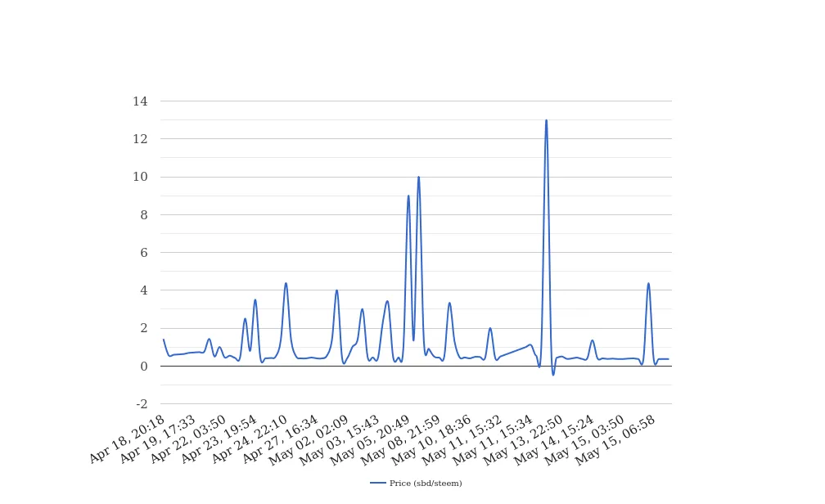825x504 pixels.
Task: Click the blue legend line swatch
Action: coord(378,483)
